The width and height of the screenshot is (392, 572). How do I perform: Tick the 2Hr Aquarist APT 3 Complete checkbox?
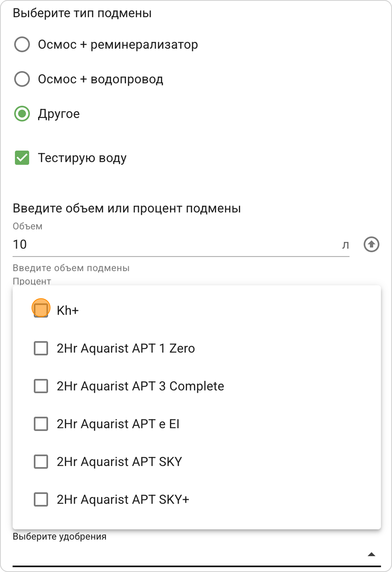point(41,386)
